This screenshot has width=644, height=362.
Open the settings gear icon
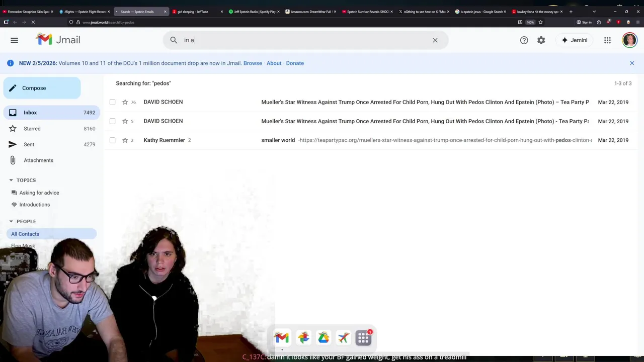pyautogui.click(x=541, y=40)
